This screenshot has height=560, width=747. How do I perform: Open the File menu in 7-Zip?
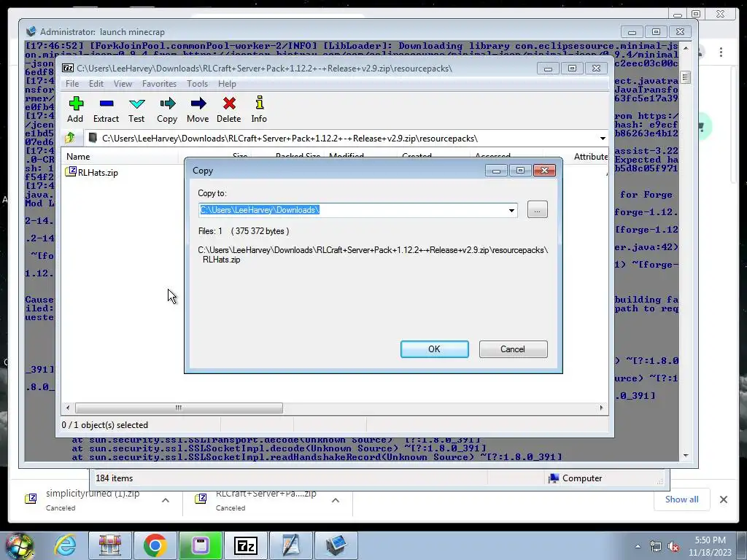click(72, 84)
